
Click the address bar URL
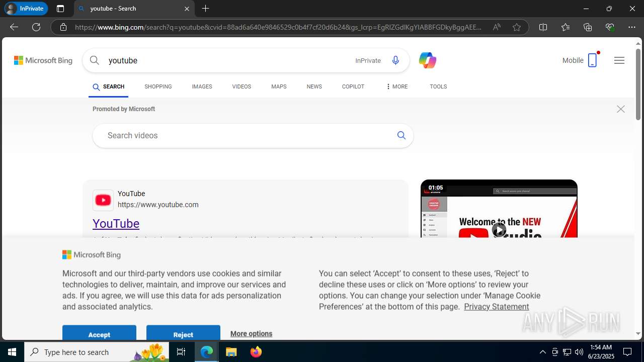click(x=278, y=27)
